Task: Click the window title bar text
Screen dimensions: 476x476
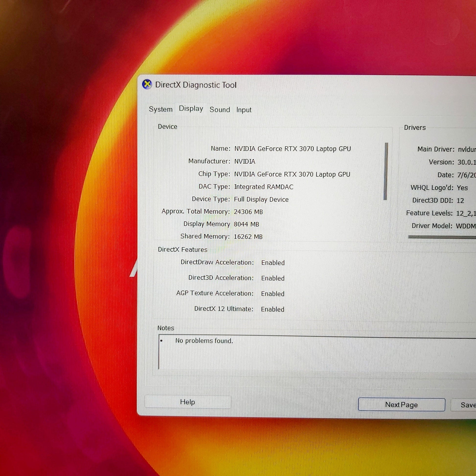Action: coord(196,85)
